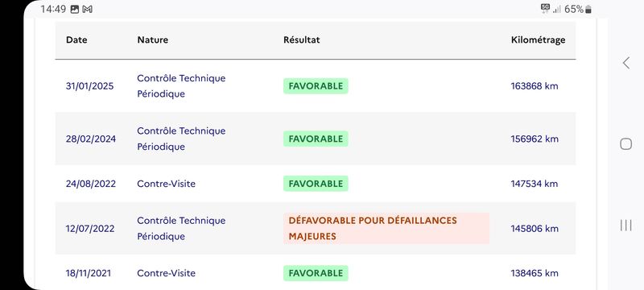
Task: Tap the FAVORABLE badge for 31/01/2025
Action: 316,86
